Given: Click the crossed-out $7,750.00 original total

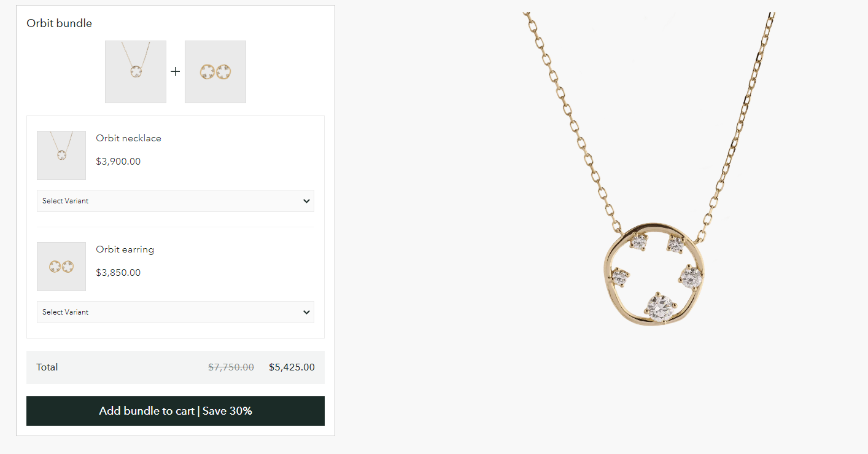Looking at the screenshot, I should click(x=231, y=367).
